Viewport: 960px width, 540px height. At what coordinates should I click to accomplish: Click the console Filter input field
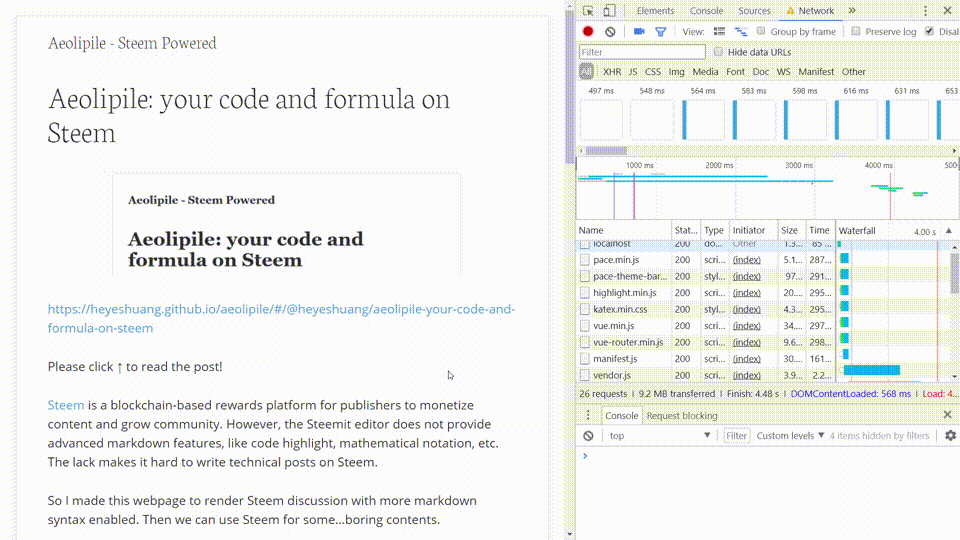point(736,436)
